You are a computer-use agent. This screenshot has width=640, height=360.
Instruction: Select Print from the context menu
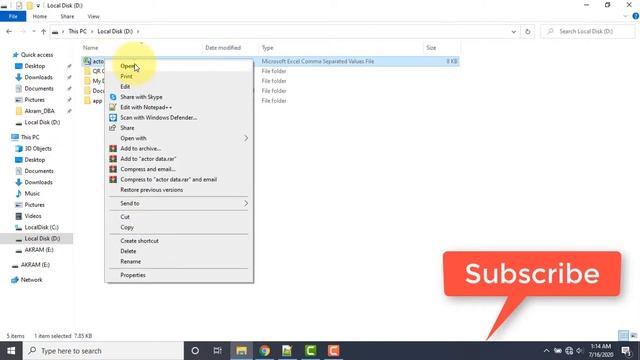tap(126, 76)
